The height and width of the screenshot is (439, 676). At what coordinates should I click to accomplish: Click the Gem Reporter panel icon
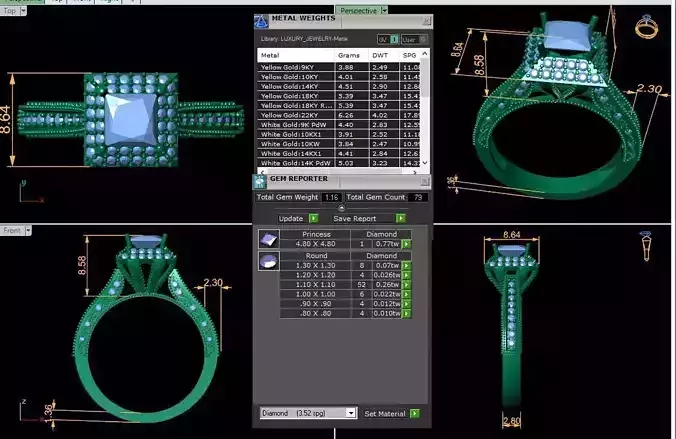[x=260, y=182]
